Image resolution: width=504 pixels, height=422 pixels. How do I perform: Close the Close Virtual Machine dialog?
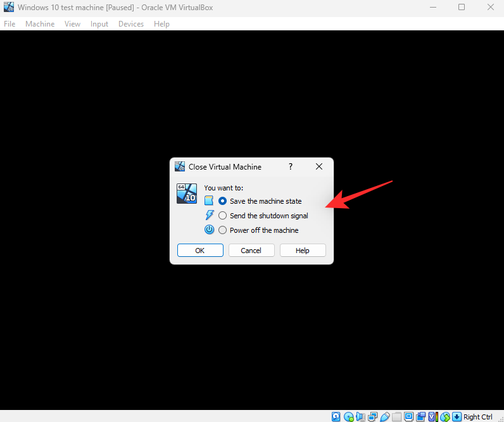pos(319,166)
